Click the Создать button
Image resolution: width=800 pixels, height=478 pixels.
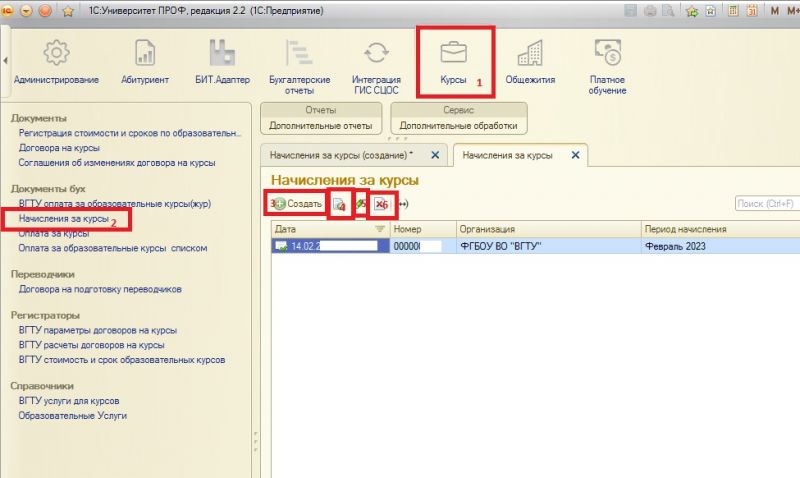pos(296,204)
